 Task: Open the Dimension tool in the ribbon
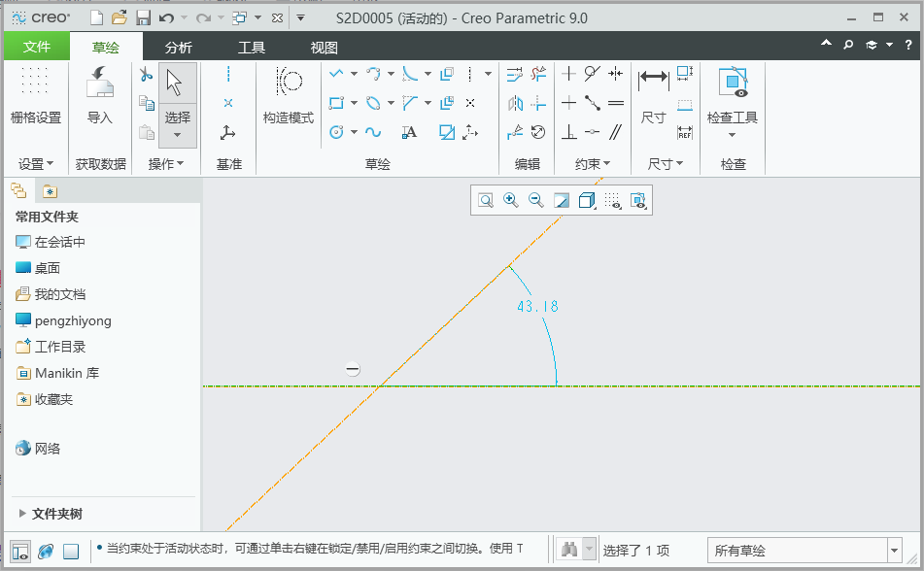(653, 75)
